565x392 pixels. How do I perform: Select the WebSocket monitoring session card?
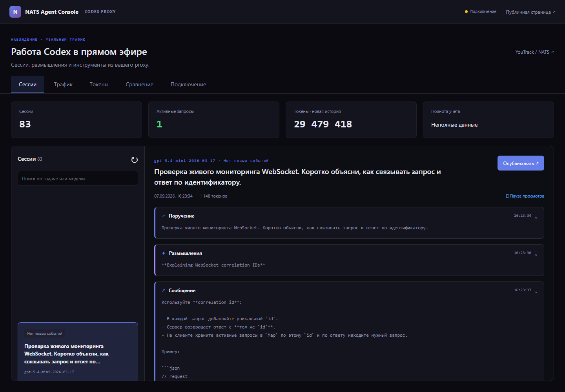[78, 352]
